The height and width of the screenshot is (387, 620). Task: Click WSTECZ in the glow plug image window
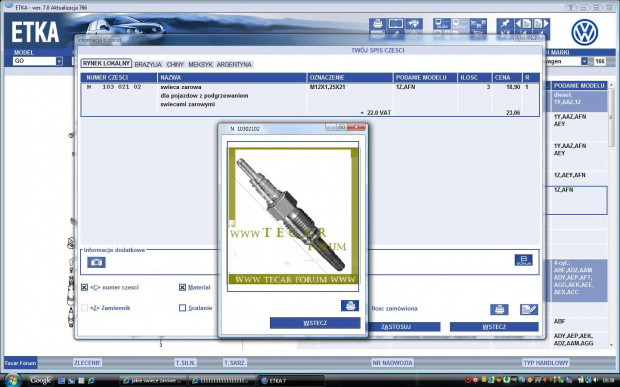click(x=315, y=323)
